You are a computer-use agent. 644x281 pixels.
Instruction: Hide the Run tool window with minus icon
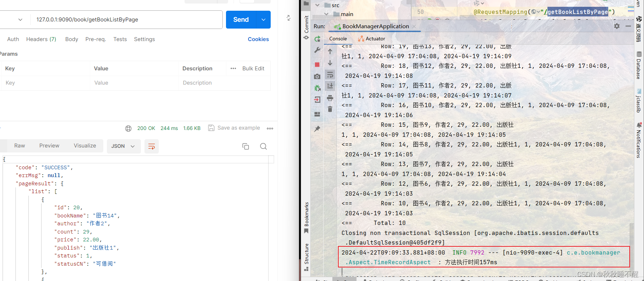point(628,26)
